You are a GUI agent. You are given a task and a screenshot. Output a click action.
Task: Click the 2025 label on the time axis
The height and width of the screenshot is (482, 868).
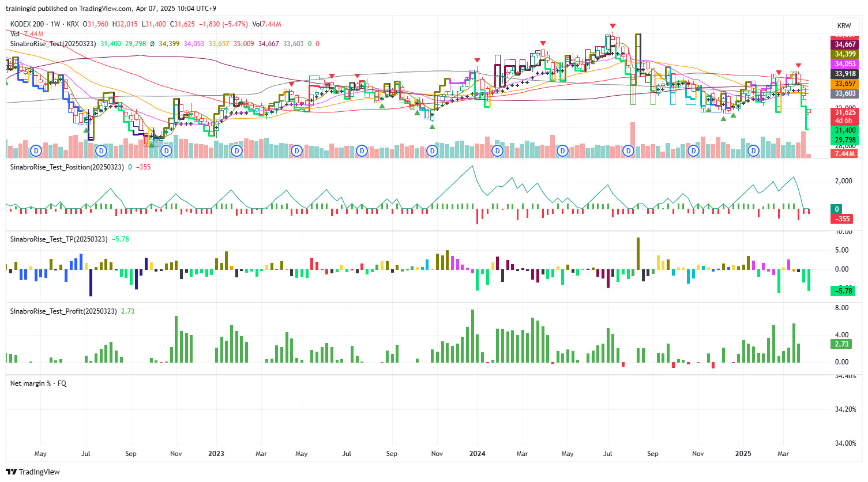pos(743,454)
